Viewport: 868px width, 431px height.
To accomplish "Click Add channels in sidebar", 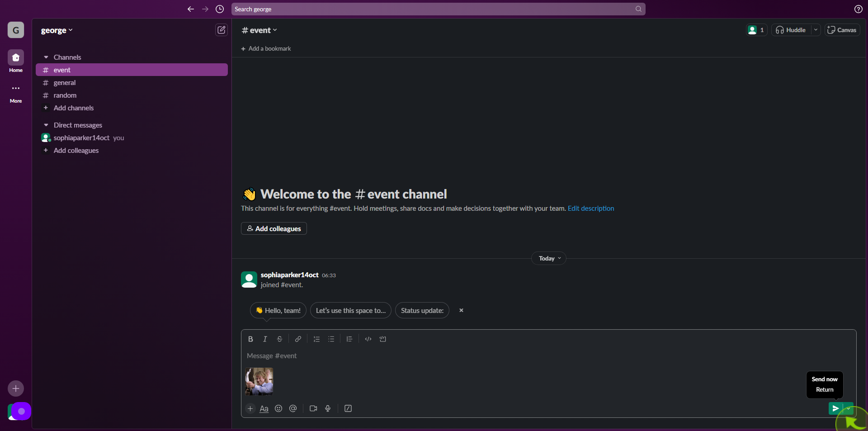I will (x=132, y=108).
